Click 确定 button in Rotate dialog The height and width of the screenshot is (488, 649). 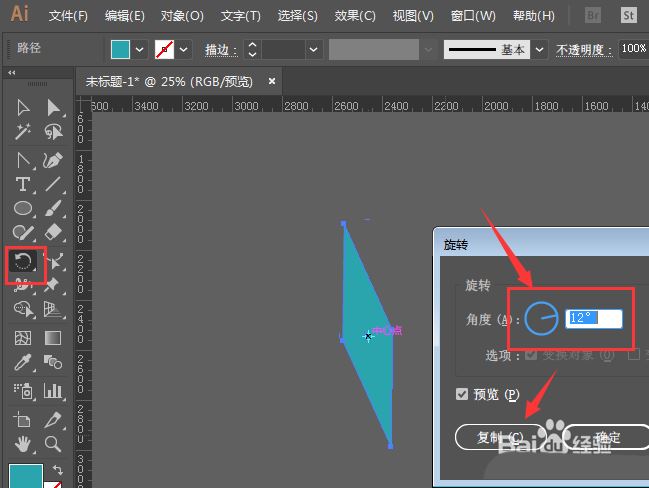[x=606, y=437]
